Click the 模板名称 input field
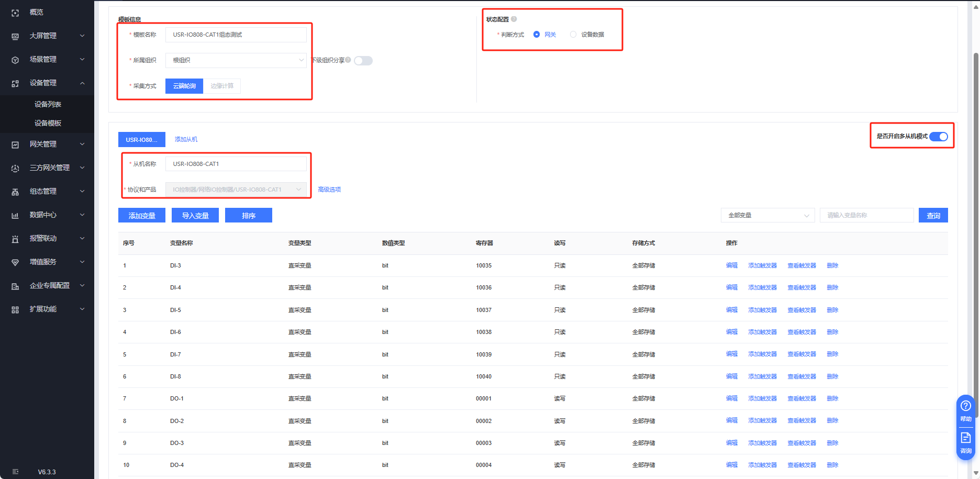980x479 pixels. pyautogui.click(x=236, y=35)
